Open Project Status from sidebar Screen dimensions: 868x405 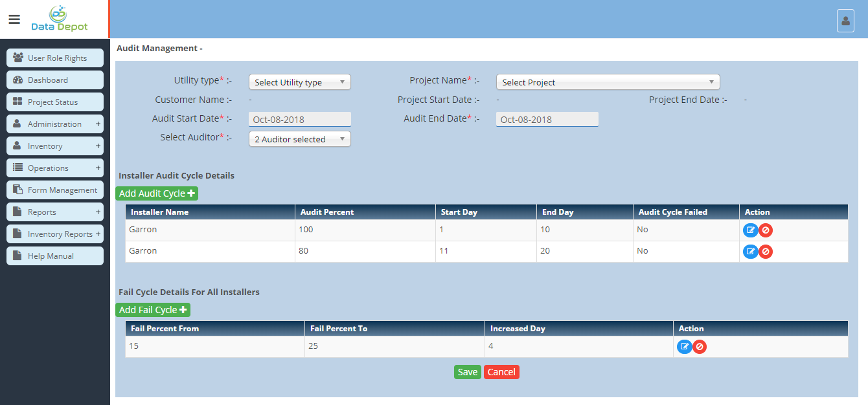[x=55, y=102]
